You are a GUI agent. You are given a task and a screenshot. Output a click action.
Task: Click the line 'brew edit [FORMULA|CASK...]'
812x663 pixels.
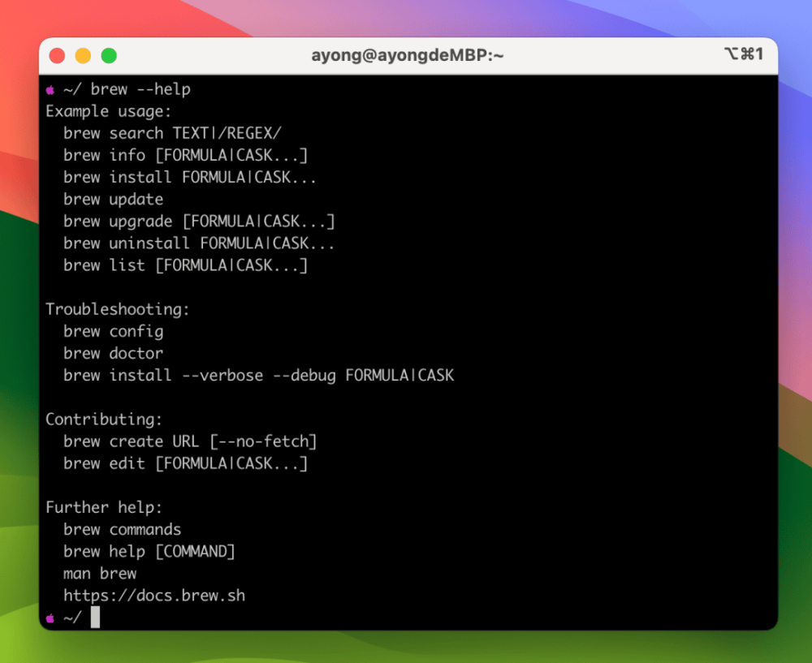coord(186,463)
